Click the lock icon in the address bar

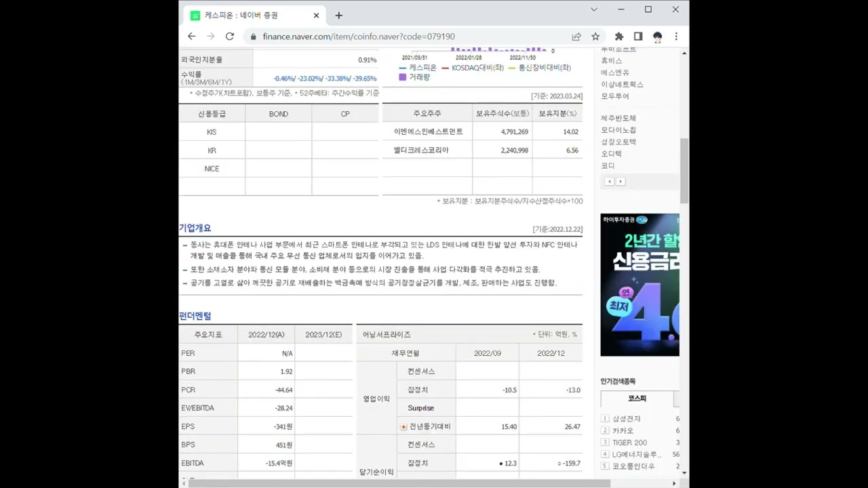[254, 37]
